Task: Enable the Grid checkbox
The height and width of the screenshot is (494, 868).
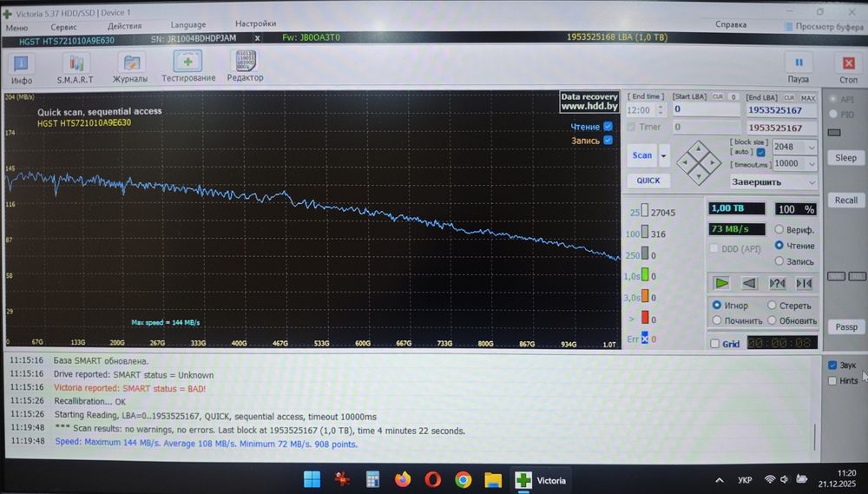Action: (x=714, y=344)
